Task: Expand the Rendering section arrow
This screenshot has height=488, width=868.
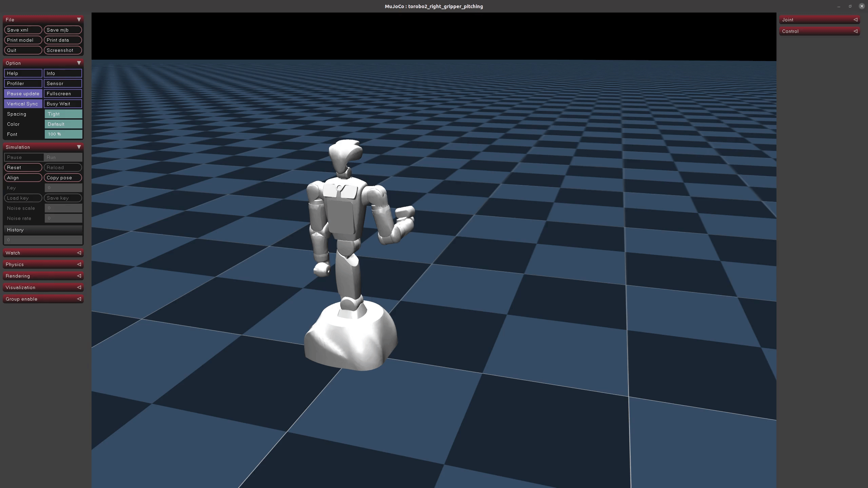Action: pyautogui.click(x=79, y=276)
